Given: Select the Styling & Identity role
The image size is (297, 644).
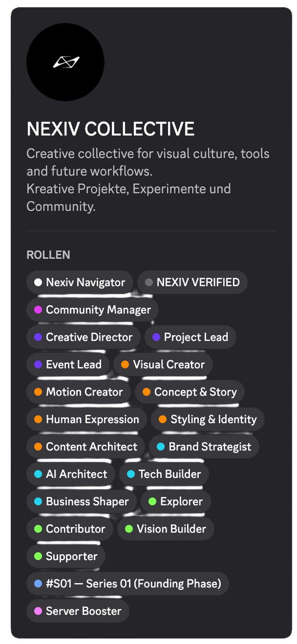Looking at the screenshot, I should tap(207, 419).
